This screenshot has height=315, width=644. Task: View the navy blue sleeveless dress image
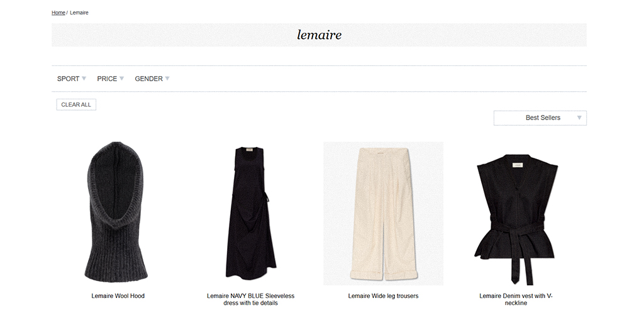[x=250, y=213]
